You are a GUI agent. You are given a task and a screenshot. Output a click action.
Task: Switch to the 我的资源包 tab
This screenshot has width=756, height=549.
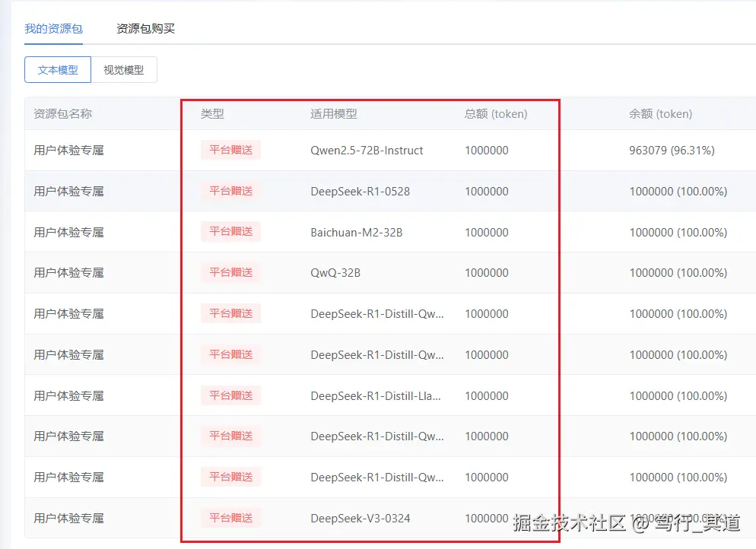pos(53,29)
